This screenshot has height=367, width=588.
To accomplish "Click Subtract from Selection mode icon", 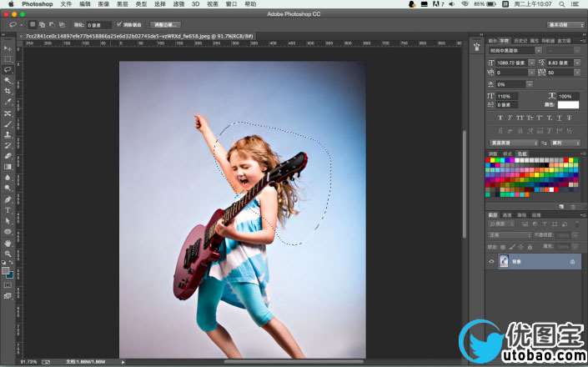I will point(52,25).
